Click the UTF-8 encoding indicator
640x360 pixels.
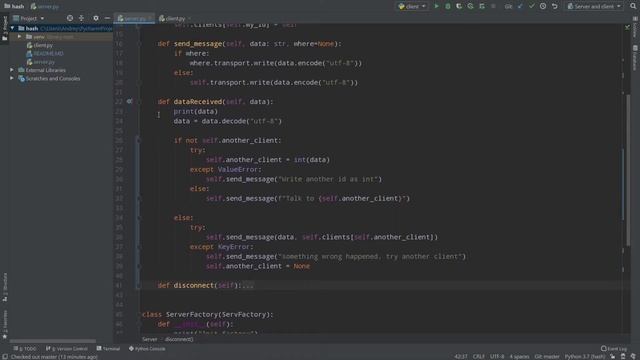(497, 357)
